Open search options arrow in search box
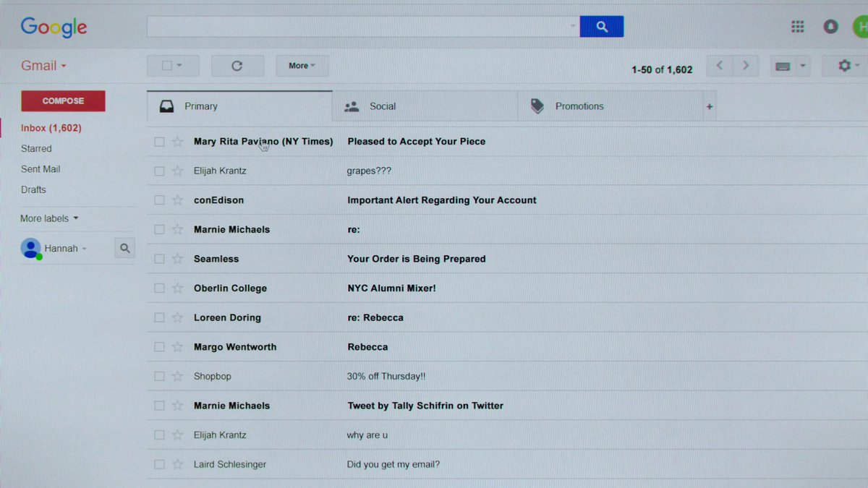Viewport: 868px width, 488px height. (574, 27)
